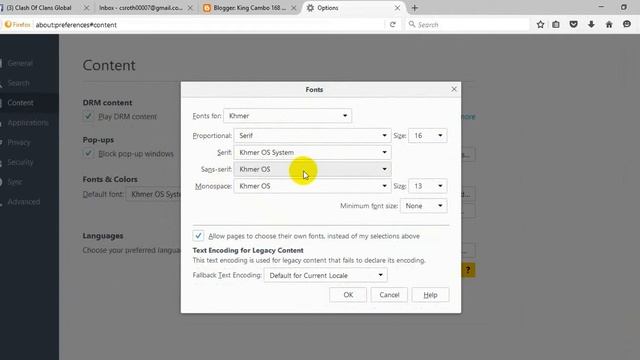Click the search magnifier icon
Image resolution: width=640 pixels, height=360 pixels.
(x=412, y=24)
